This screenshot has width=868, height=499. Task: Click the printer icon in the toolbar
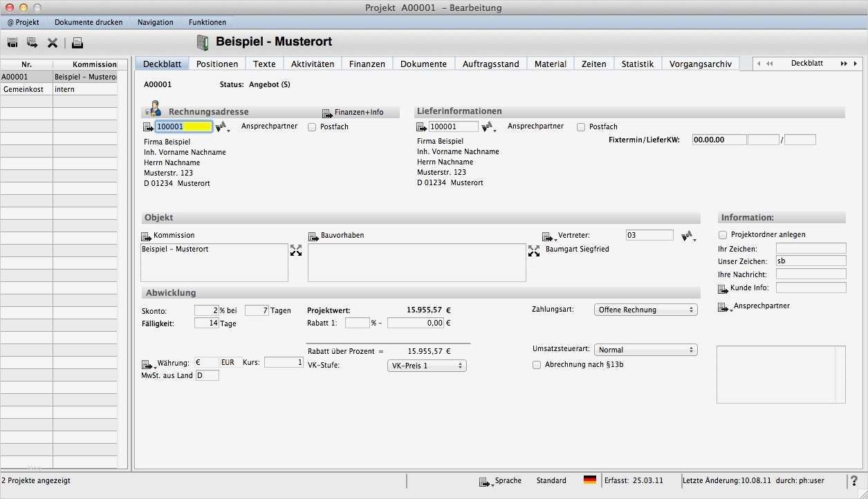click(77, 43)
